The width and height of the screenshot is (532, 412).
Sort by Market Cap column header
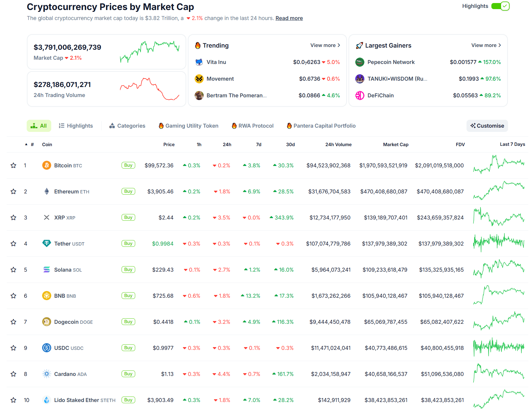tap(396, 145)
